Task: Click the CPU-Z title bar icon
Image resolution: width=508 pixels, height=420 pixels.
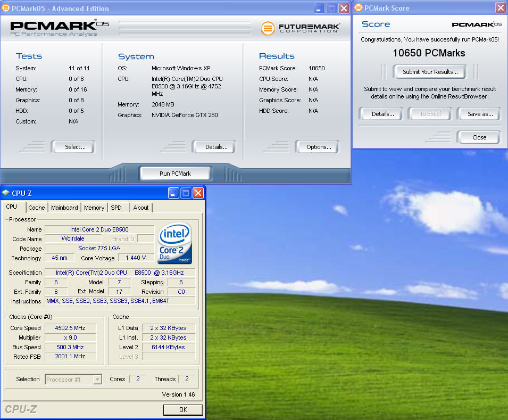Action: click(x=6, y=193)
